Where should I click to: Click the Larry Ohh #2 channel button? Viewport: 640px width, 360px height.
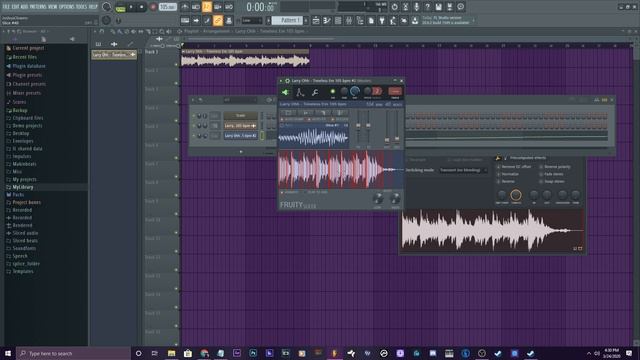coord(240,136)
